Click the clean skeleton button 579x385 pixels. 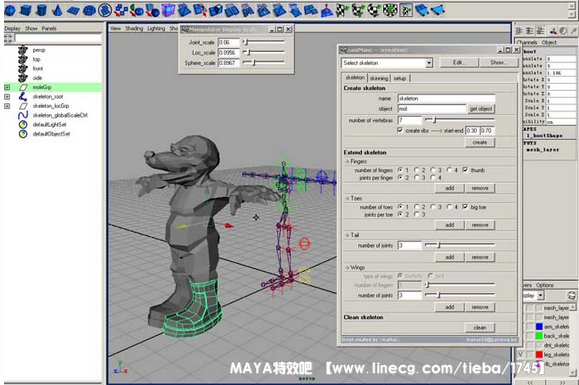[480, 327]
